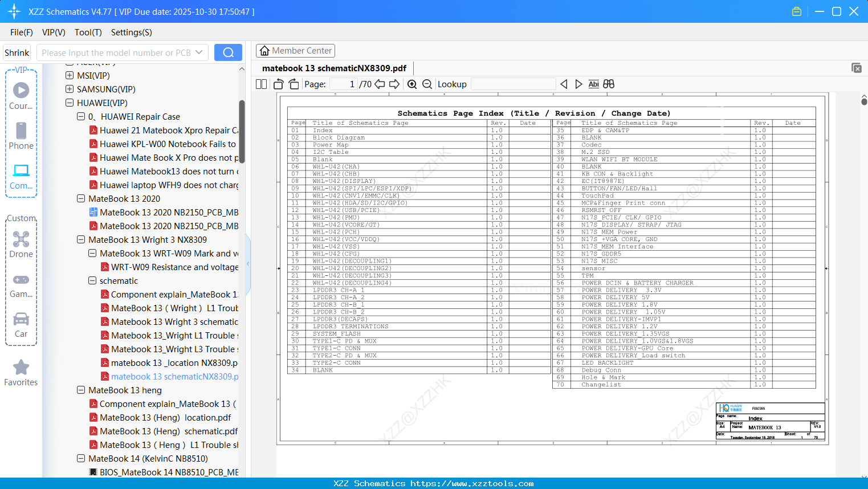Click the yellow VIP shop icon in title bar
Viewport: 868px width, 489px height.
tap(797, 11)
